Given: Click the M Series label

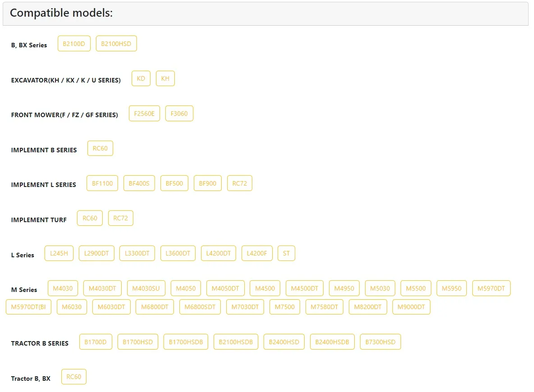Looking at the screenshot, I should 24,290.
